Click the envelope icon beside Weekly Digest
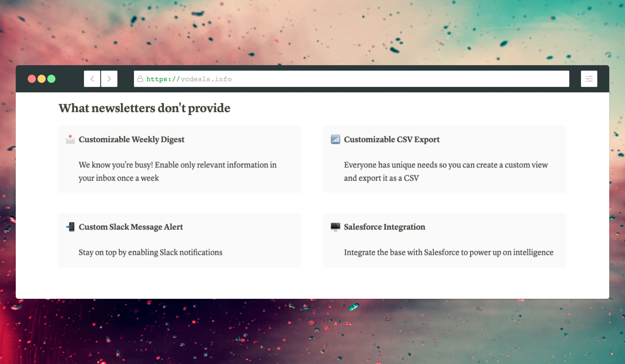This screenshot has height=364, width=625. (70, 139)
